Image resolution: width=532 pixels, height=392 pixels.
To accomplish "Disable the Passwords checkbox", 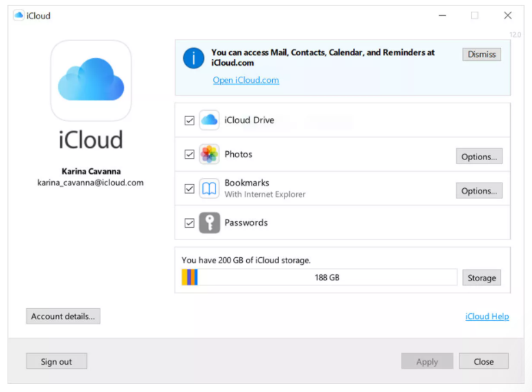I will pyautogui.click(x=189, y=223).
